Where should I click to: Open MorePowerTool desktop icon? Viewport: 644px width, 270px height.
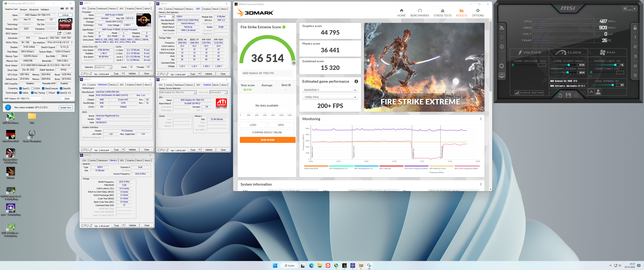(x=10, y=136)
